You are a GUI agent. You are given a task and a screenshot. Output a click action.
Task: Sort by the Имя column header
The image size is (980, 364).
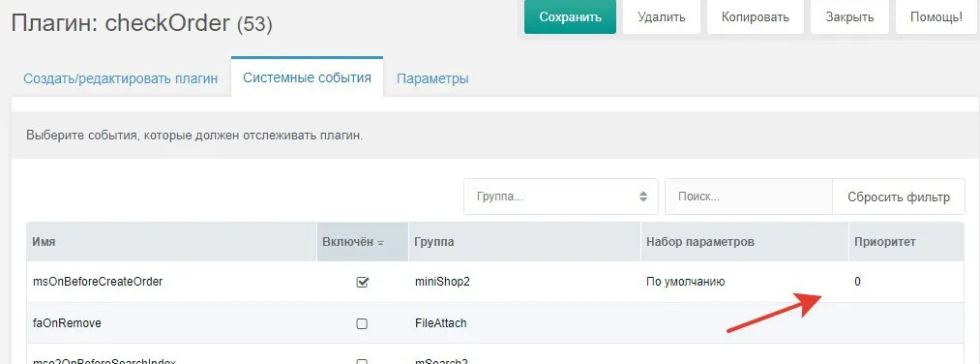pos(171,241)
